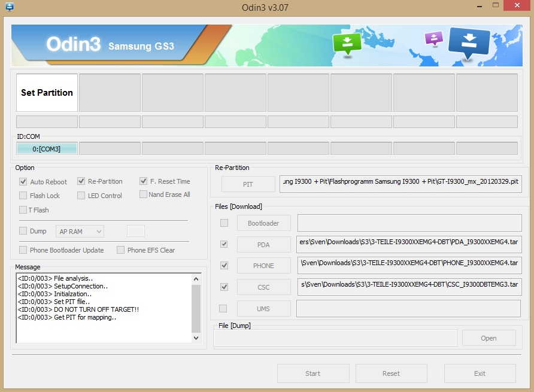Click 'File analysis..' log line
This screenshot has width=534, height=392.
(x=55, y=278)
